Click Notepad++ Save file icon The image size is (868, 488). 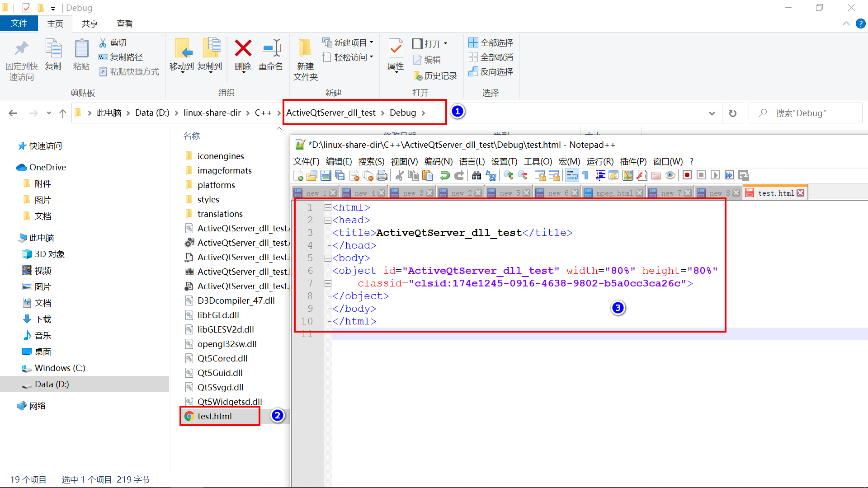325,175
